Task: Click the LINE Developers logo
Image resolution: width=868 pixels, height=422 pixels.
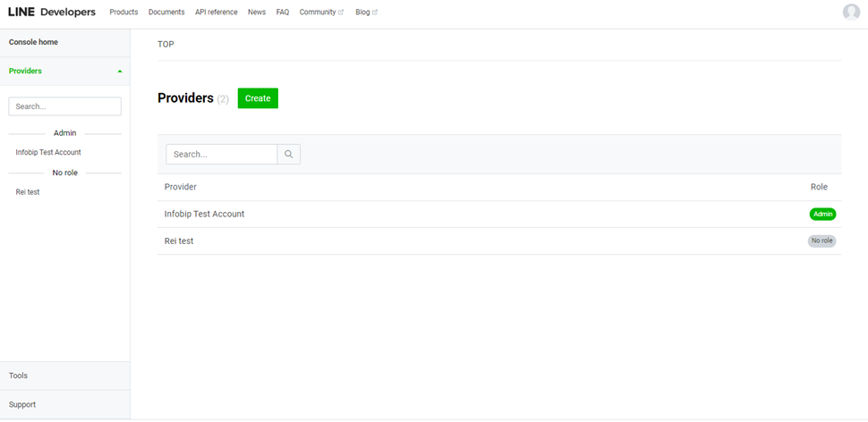Action: pos(52,12)
